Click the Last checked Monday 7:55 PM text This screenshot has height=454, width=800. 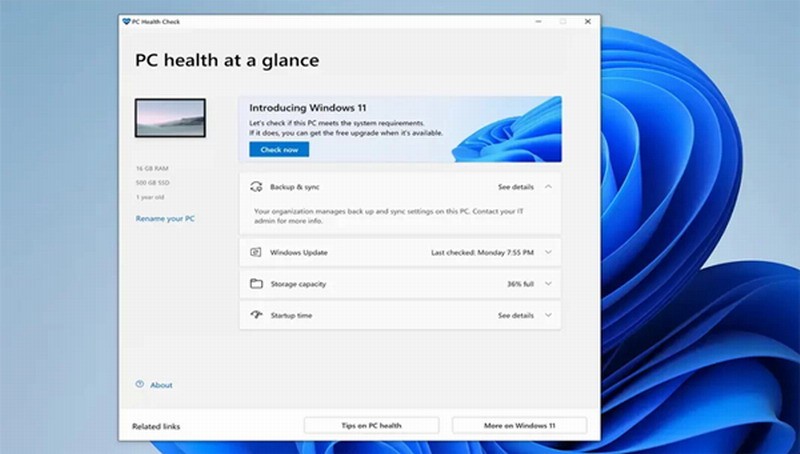pos(482,252)
